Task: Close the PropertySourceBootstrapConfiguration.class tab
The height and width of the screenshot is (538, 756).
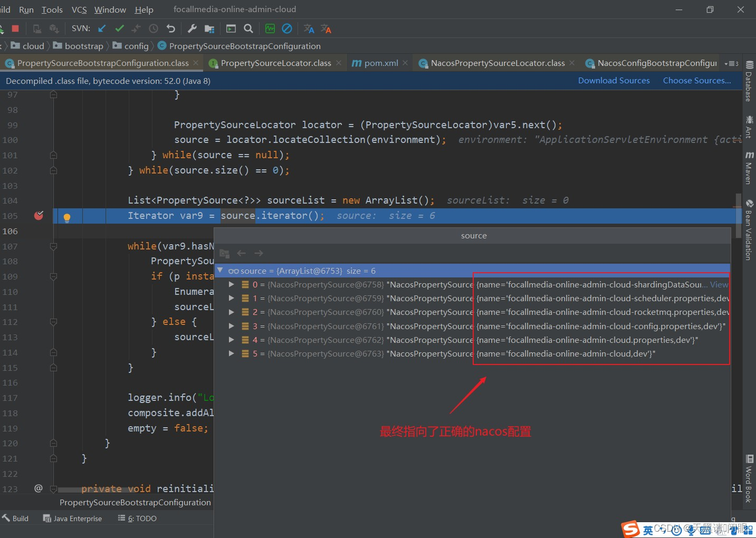Action: click(x=196, y=63)
